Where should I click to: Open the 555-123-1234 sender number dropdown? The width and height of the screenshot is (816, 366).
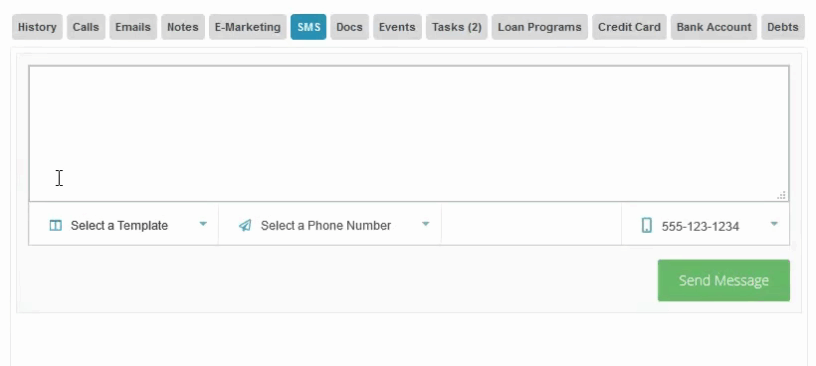705,224
